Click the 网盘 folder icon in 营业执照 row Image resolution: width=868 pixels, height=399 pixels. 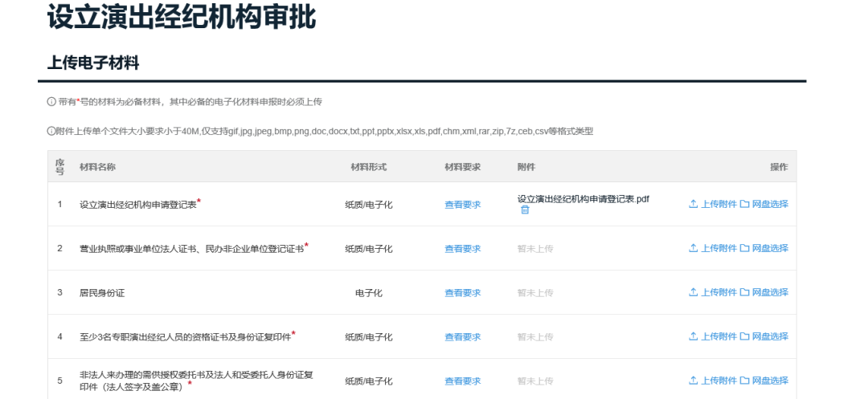(x=744, y=248)
